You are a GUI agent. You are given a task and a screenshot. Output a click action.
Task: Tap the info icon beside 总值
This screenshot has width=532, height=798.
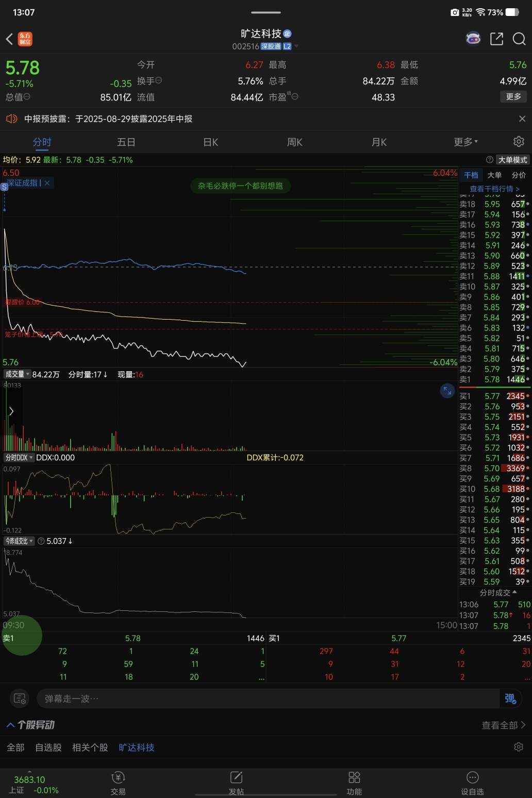[27, 96]
